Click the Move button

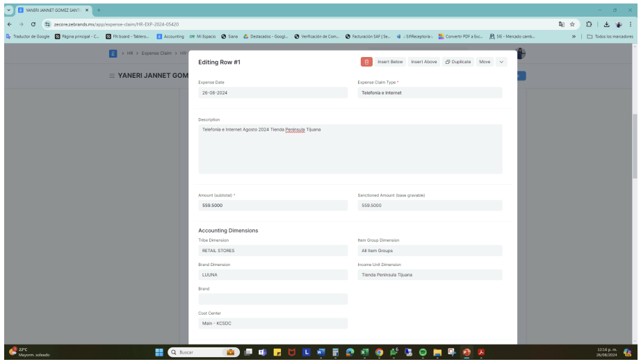(x=485, y=62)
